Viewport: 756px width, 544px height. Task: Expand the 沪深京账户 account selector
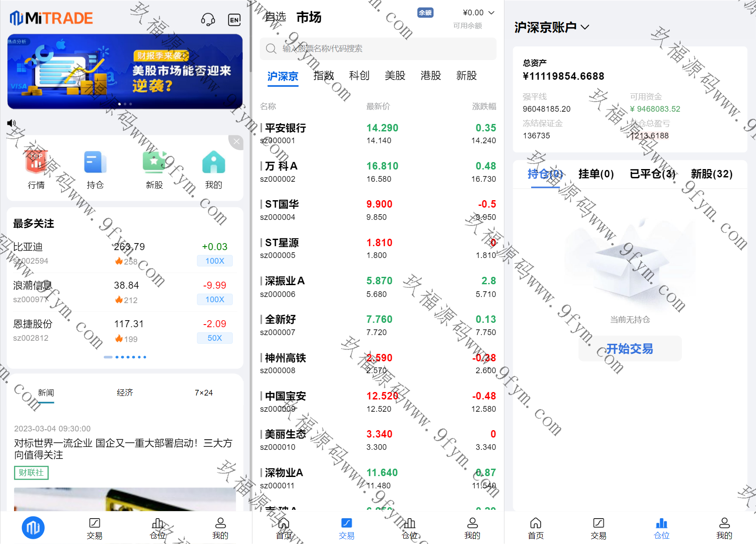point(551,27)
